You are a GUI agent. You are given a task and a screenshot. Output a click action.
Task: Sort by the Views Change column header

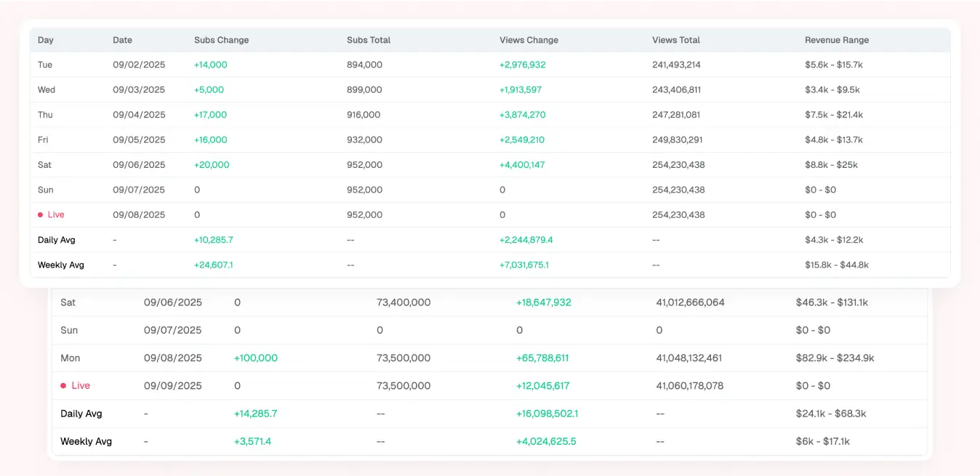529,40
